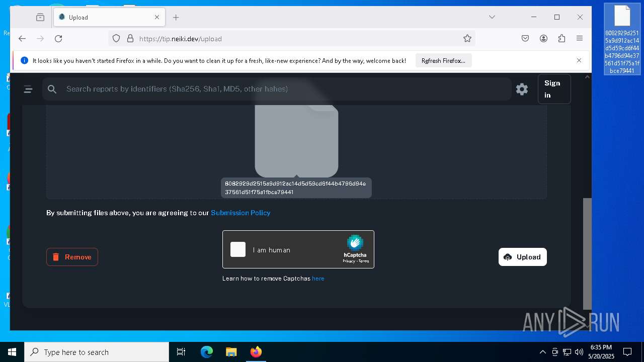Bookmark this page with the star icon
Screen dimensions: 644x362
point(467,39)
